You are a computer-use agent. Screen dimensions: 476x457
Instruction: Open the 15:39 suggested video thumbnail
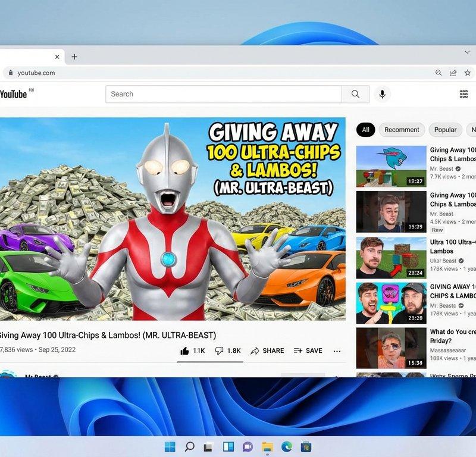pos(391,212)
